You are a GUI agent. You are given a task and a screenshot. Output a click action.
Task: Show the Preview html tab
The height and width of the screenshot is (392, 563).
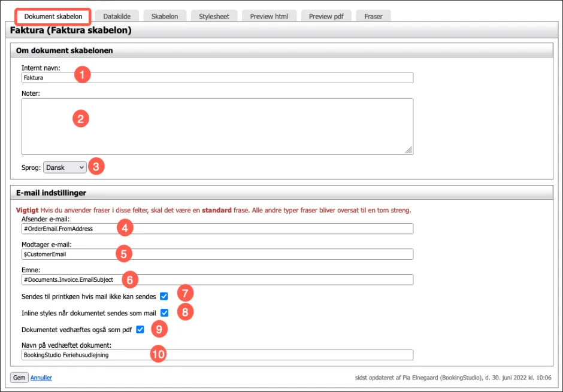(269, 16)
